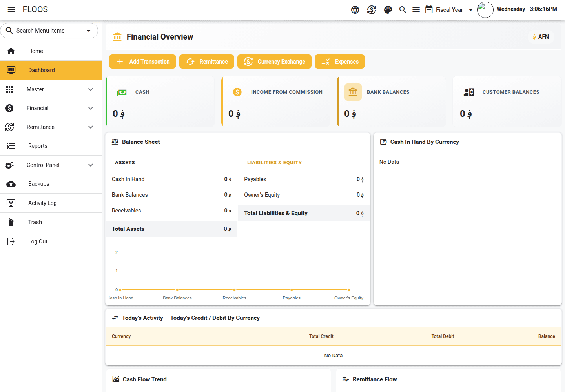Click the currency exchange icon in header
Screen dimensions: 565x392
(372, 10)
